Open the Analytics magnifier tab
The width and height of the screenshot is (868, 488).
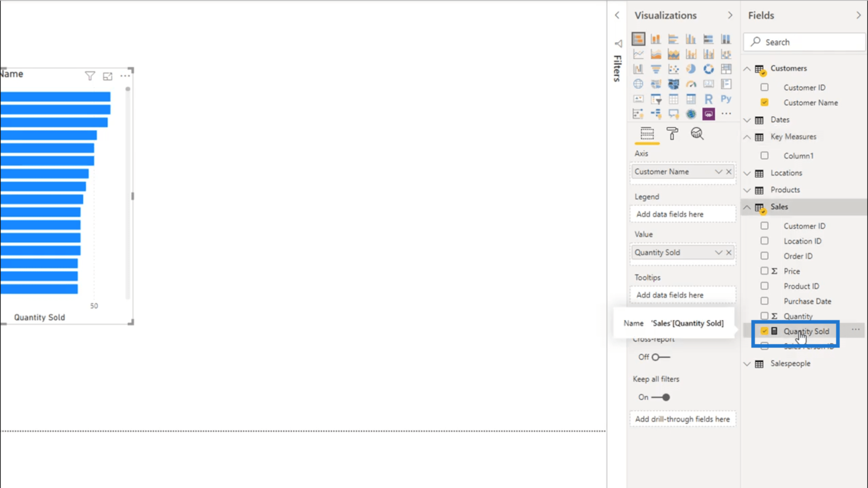pos(697,134)
